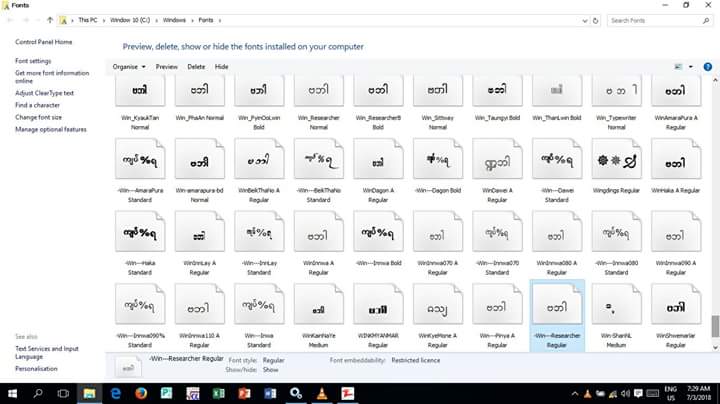
Task: Open Adjust ClearType text link
Action: point(44,93)
